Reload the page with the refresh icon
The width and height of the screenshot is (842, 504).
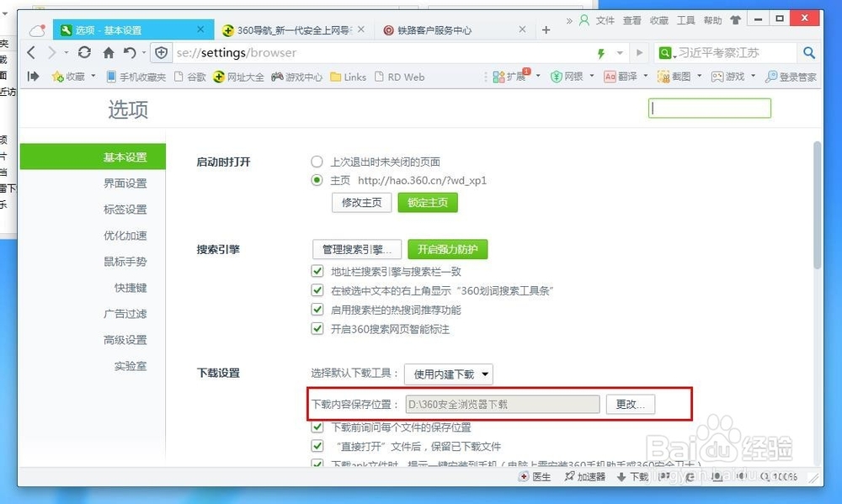(x=84, y=53)
